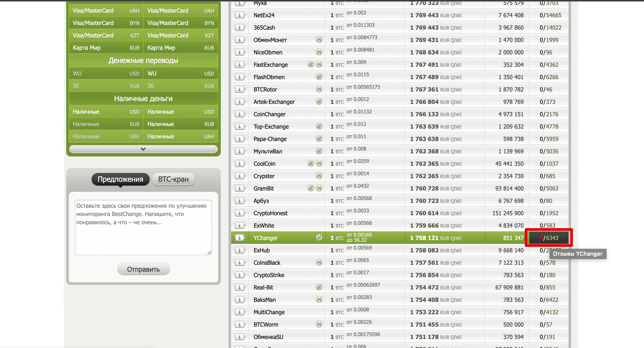Screen dimensions: 644x348
Task: Open info icon for NetEx24 row
Action: point(240,15)
